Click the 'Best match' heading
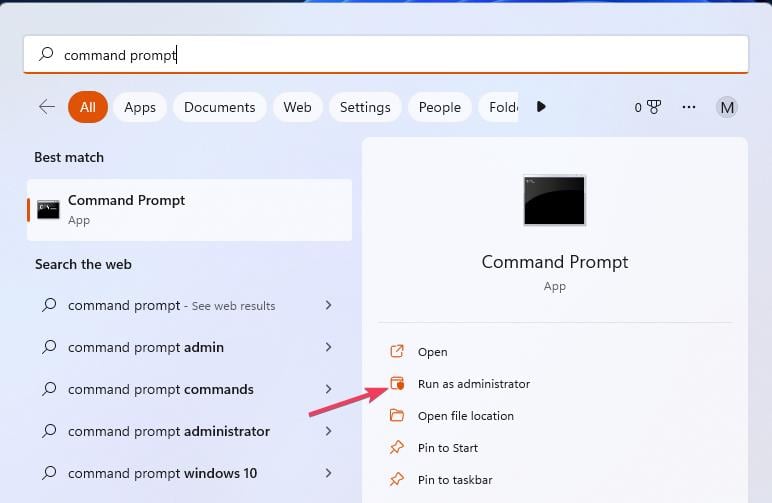 (x=69, y=157)
